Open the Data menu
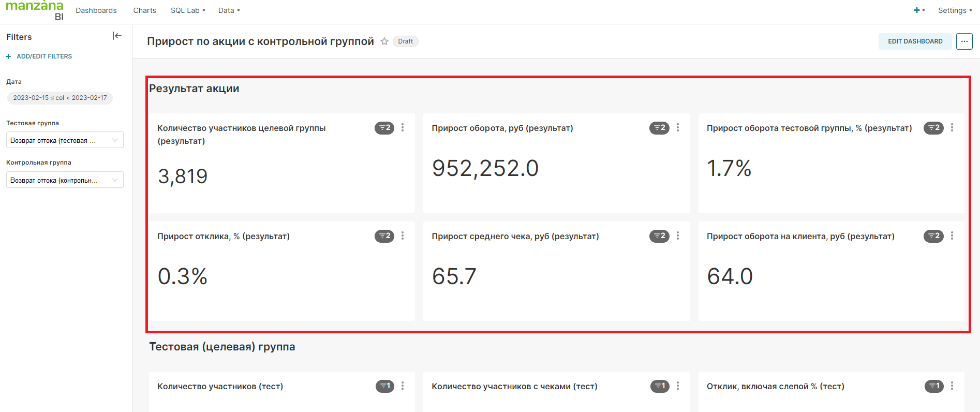The image size is (980, 412). (x=229, y=10)
